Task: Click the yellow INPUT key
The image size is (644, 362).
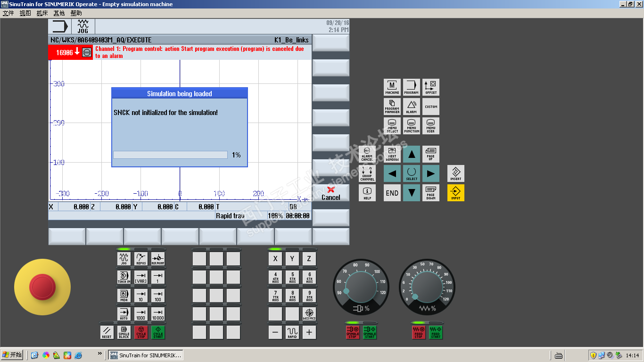Action: 456,193
